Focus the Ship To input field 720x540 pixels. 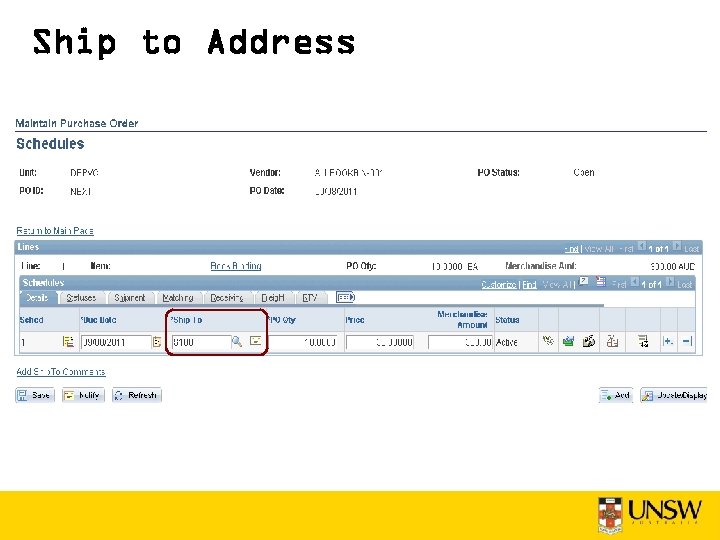[201, 342]
